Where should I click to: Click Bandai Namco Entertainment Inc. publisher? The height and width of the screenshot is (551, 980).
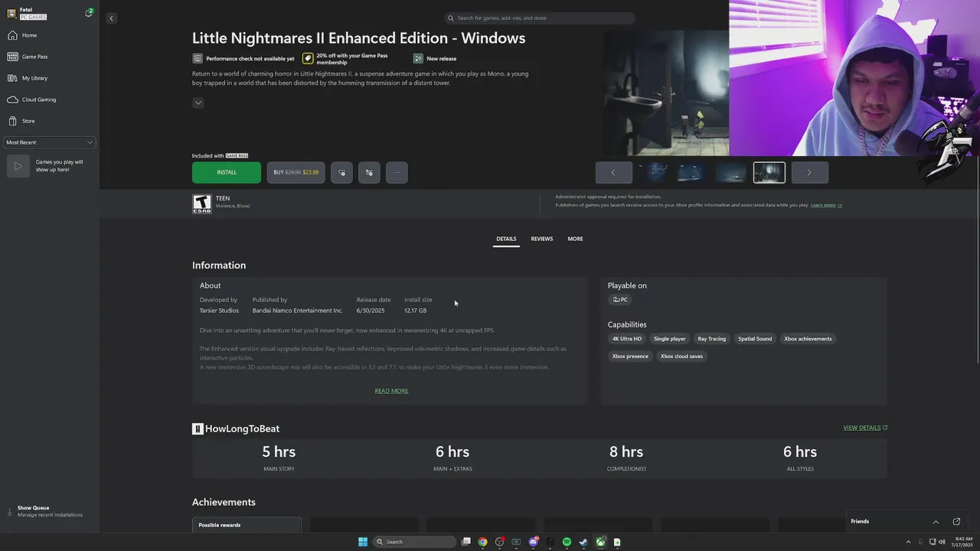(298, 311)
